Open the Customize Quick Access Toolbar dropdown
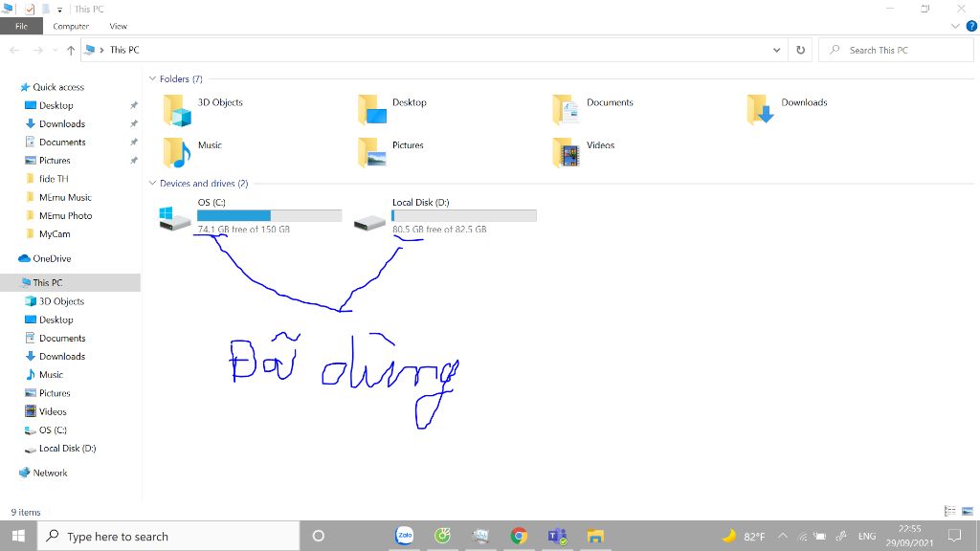Viewport: 980px width, 551px height. [59, 10]
